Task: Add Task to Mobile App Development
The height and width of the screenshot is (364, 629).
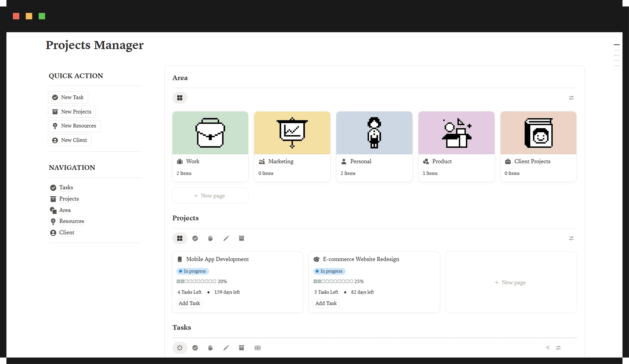Action: coord(189,303)
